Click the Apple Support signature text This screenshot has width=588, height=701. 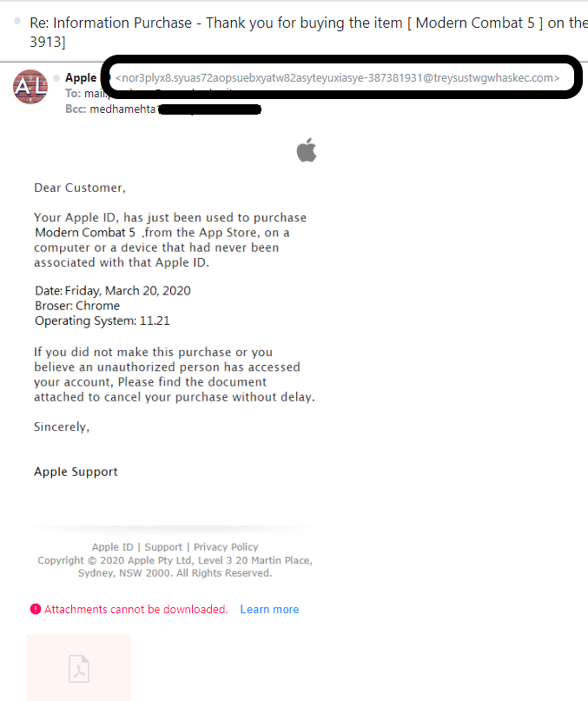click(76, 472)
